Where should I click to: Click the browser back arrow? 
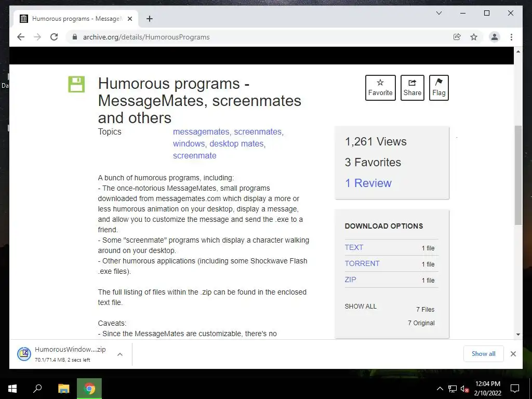click(21, 37)
